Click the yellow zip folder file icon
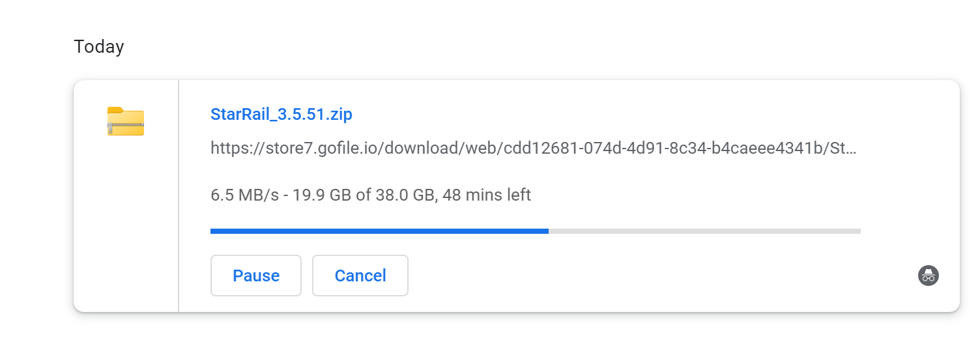 (x=125, y=121)
